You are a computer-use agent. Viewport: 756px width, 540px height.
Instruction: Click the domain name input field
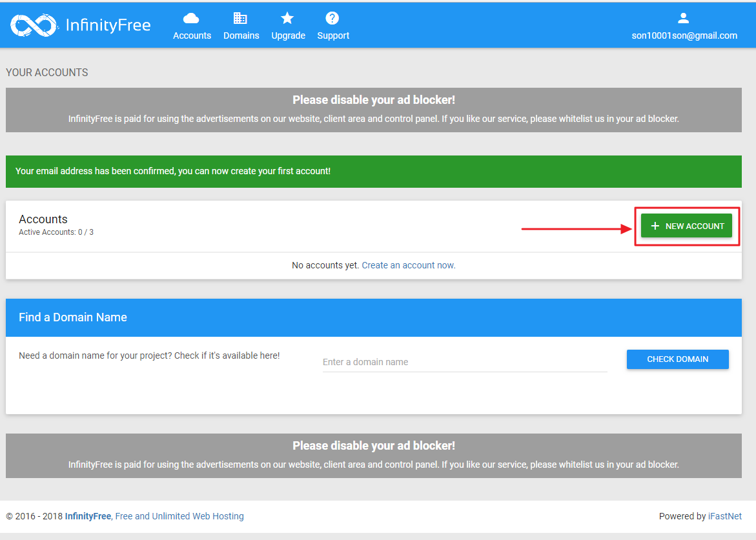tap(464, 361)
